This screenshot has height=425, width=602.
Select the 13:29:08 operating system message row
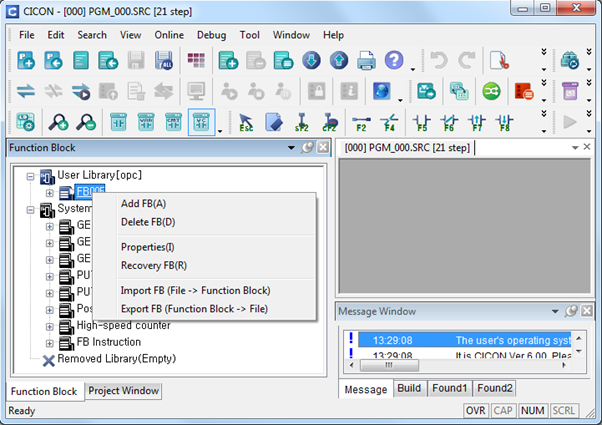460,341
